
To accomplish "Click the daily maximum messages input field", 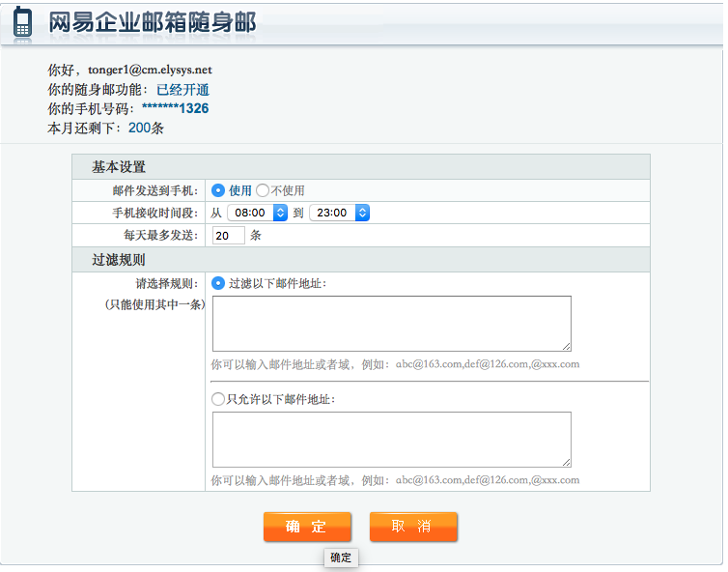I will pos(229,236).
